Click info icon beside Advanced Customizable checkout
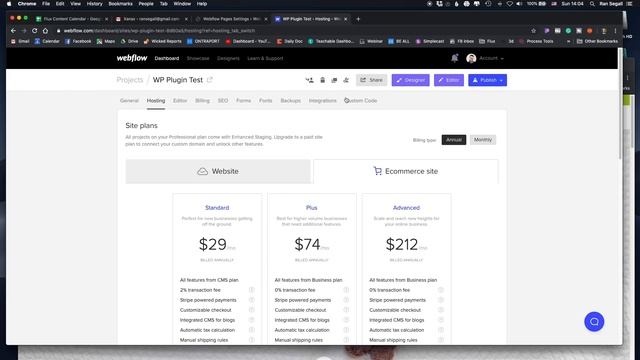640x360 pixels. tap(441, 310)
